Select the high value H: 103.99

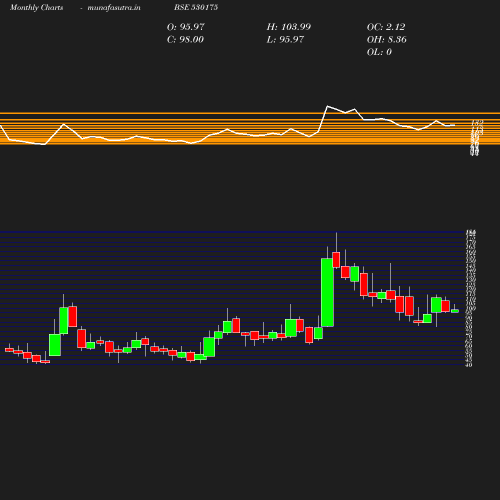point(289,27)
